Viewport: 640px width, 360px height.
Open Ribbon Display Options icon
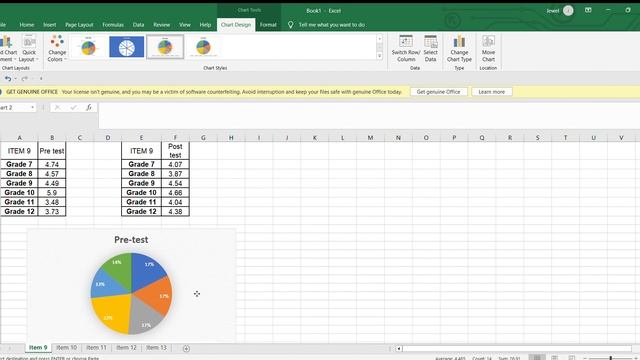588,10
